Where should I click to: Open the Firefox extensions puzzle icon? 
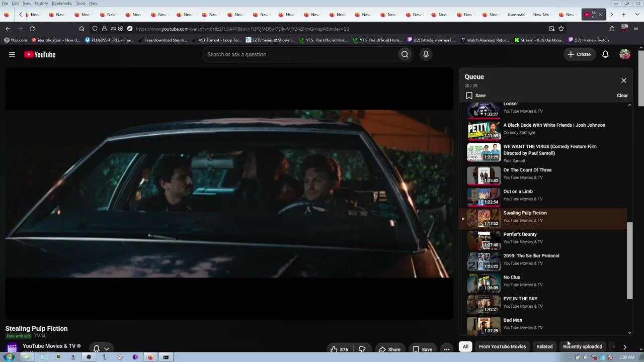tap(612, 29)
